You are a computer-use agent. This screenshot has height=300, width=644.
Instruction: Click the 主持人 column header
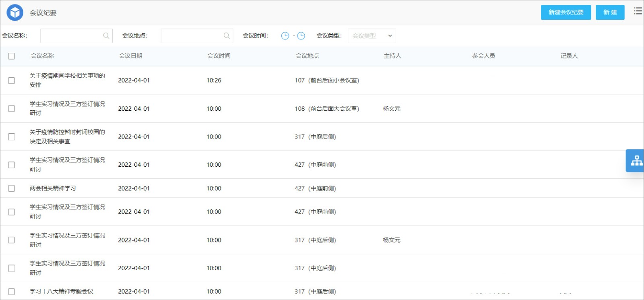tap(392, 56)
